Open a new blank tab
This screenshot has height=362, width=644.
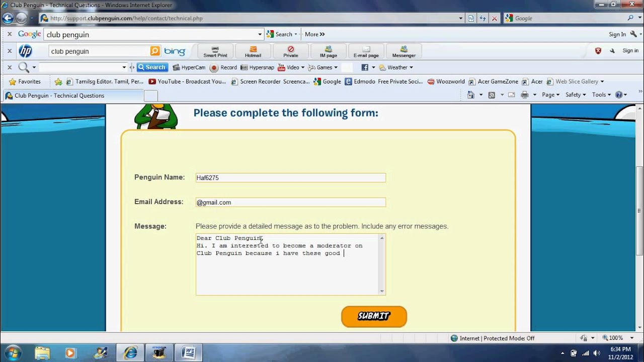[x=151, y=96]
